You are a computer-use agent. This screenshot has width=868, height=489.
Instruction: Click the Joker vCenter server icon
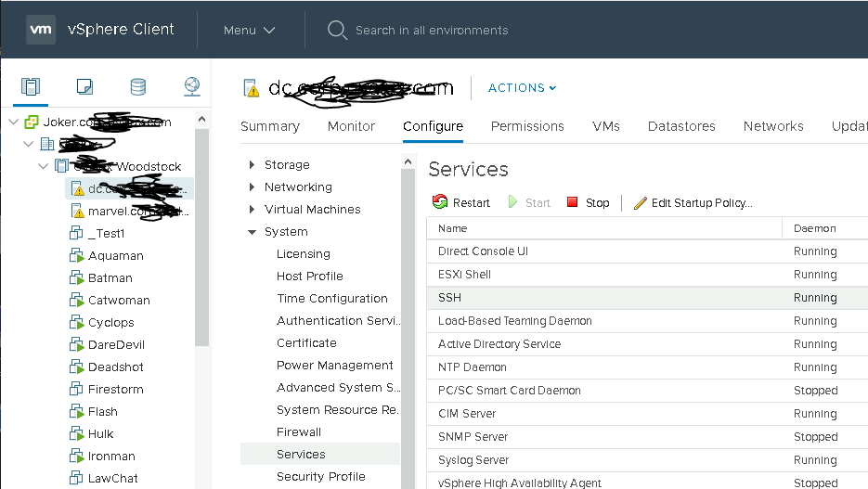32,122
